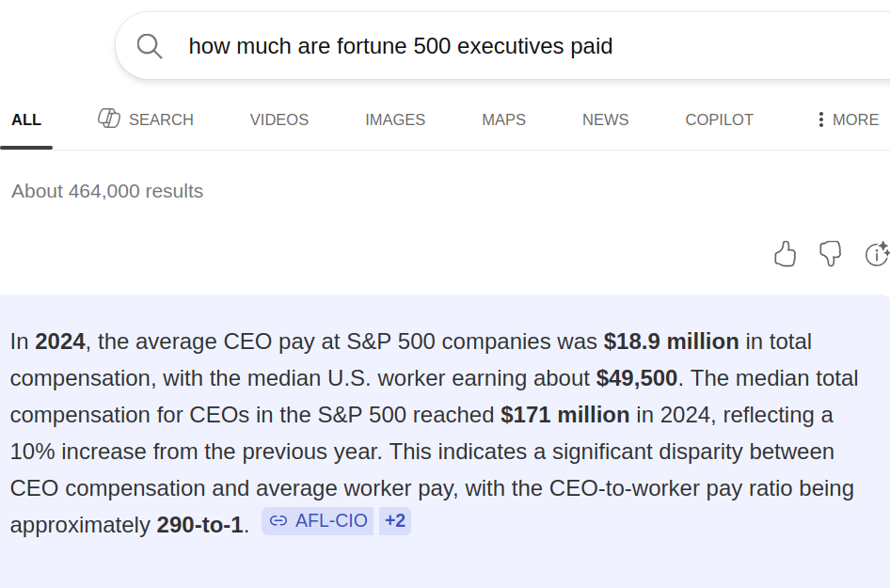Click the bold $18.9 million figure
This screenshot has width=890, height=588.
point(671,342)
